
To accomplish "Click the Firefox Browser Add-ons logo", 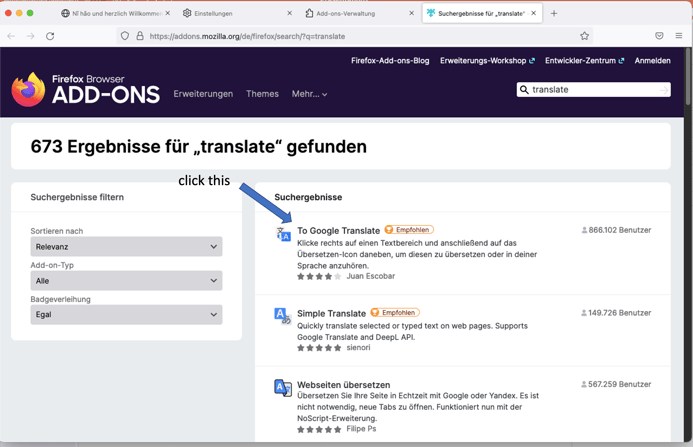I will coord(86,90).
